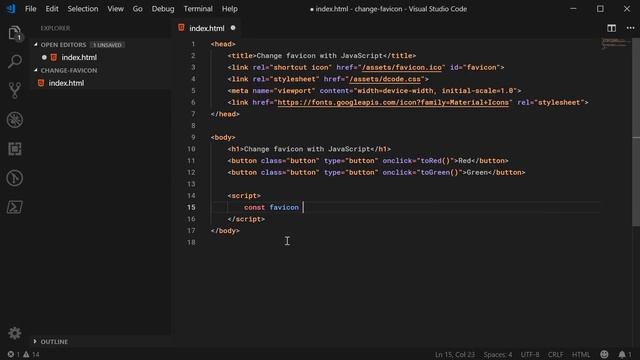Switch to the index.html editor tab
The width and height of the screenshot is (640, 360).
(207, 28)
